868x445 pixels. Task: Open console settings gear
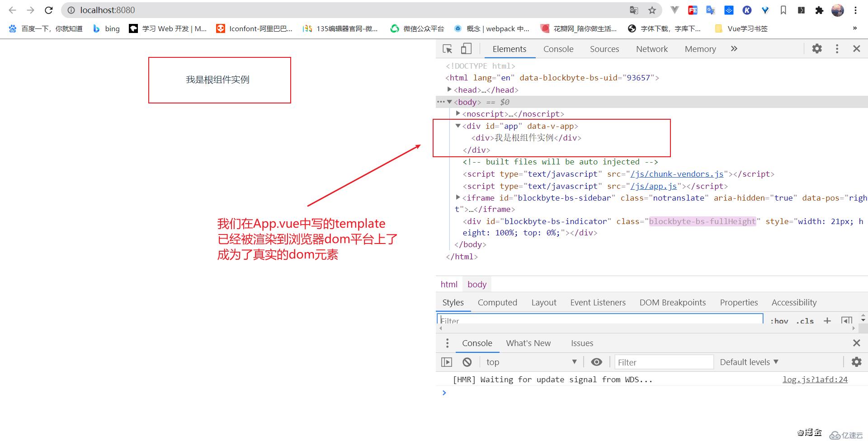coord(856,362)
